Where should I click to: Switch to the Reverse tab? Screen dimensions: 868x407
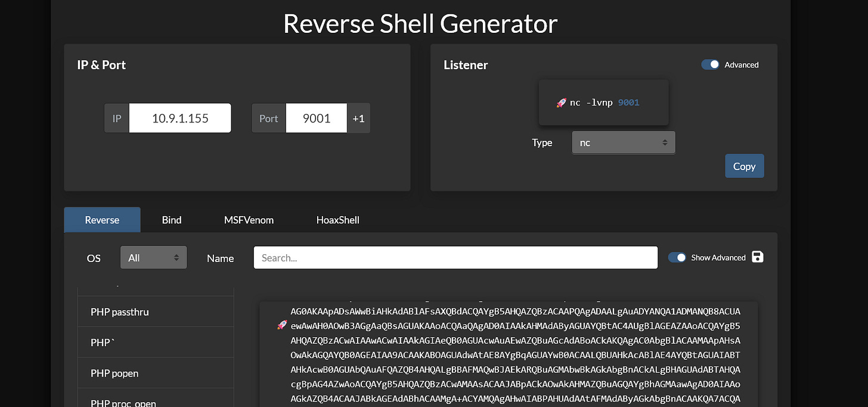102,220
